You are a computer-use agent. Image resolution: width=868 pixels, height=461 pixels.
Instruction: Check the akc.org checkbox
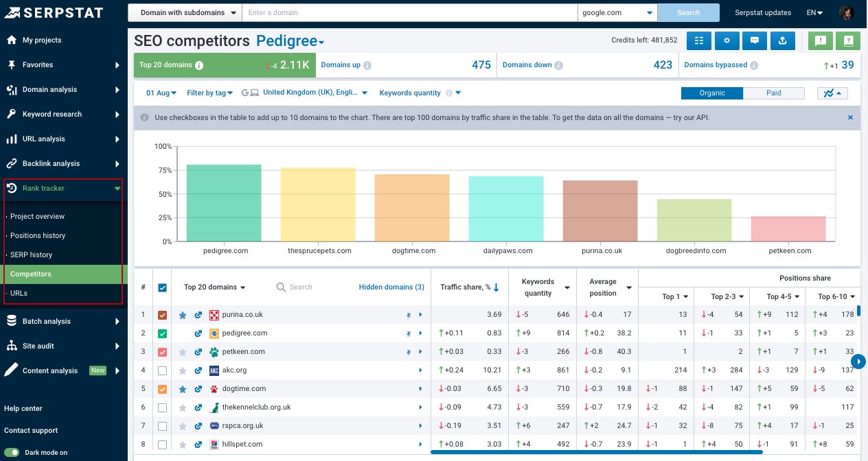point(163,370)
